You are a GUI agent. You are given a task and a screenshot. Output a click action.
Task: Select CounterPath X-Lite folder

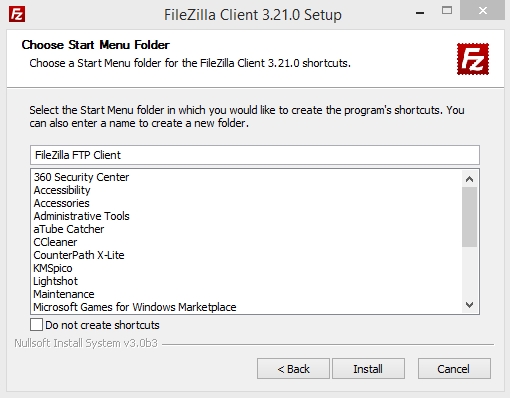tap(79, 255)
